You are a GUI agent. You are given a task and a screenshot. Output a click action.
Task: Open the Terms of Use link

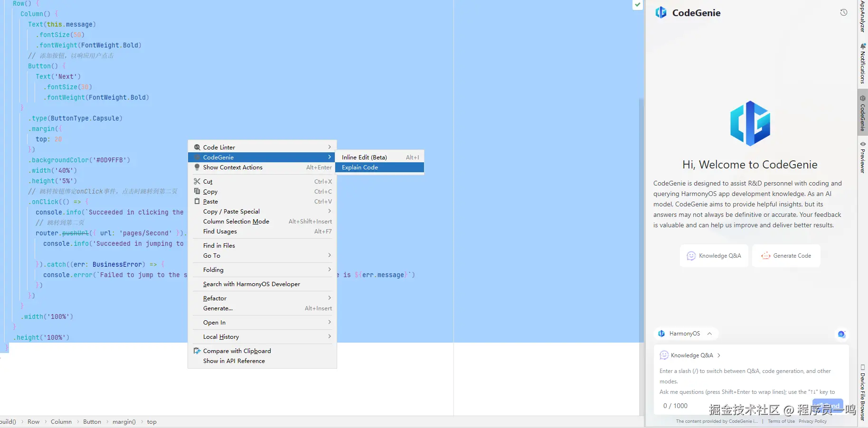[781, 421]
